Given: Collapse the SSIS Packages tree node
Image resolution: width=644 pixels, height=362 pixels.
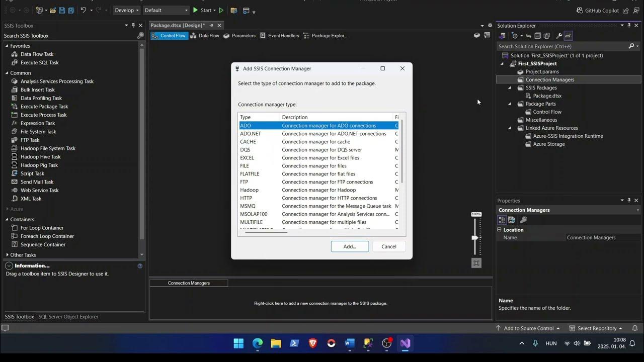Looking at the screenshot, I should (510, 87).
